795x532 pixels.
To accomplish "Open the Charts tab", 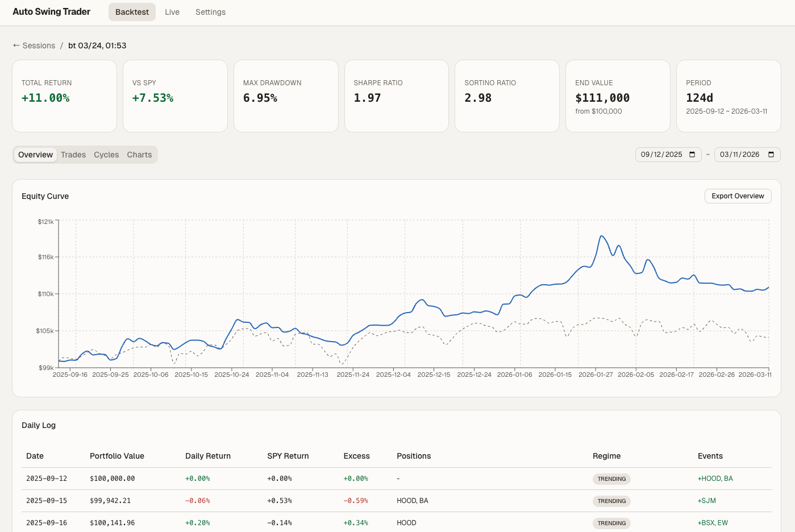I will point(139,155).
